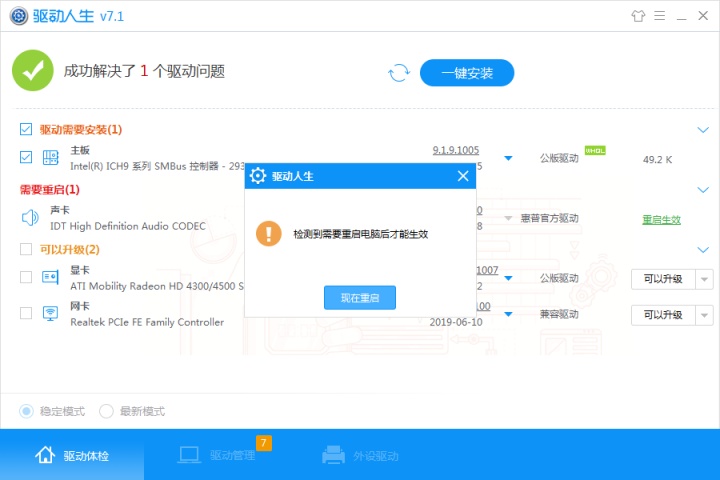Click version link 9.1.9.1005
720x480 pixels.
pyautogui.click(x=456, y=150)
